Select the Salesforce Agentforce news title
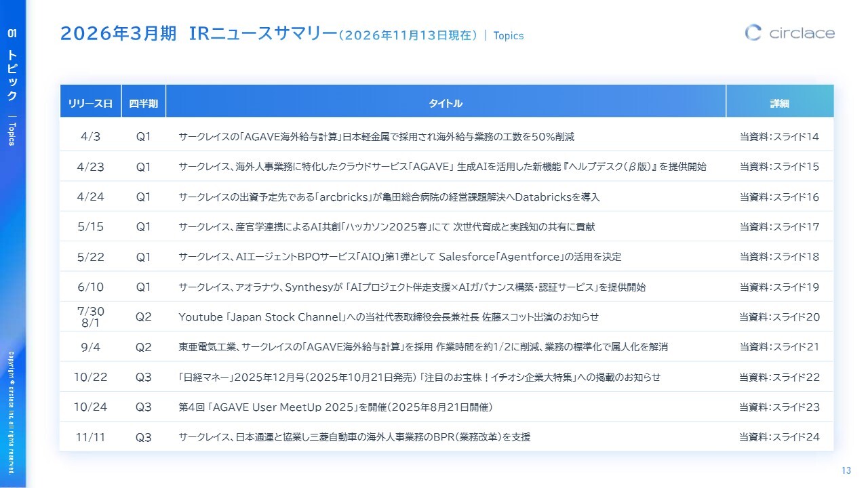 399,257
